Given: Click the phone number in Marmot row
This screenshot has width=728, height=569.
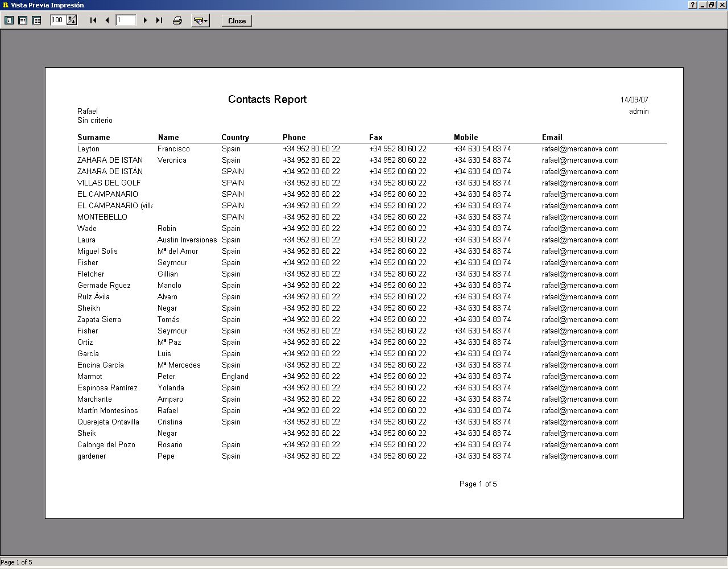Looking at the screenshot, I should tap(311, 377).
